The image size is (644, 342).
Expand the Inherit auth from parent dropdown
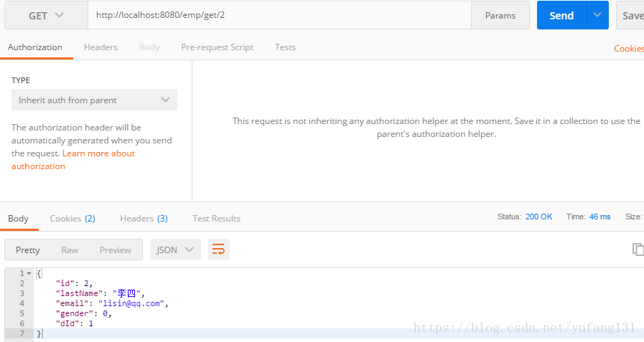[94, 100]
